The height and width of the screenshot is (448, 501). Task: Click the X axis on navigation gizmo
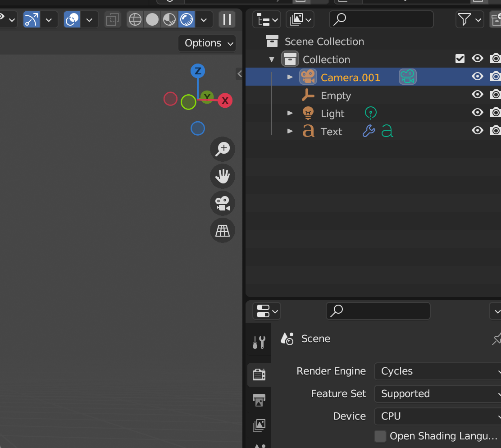[x=225, y=101]
